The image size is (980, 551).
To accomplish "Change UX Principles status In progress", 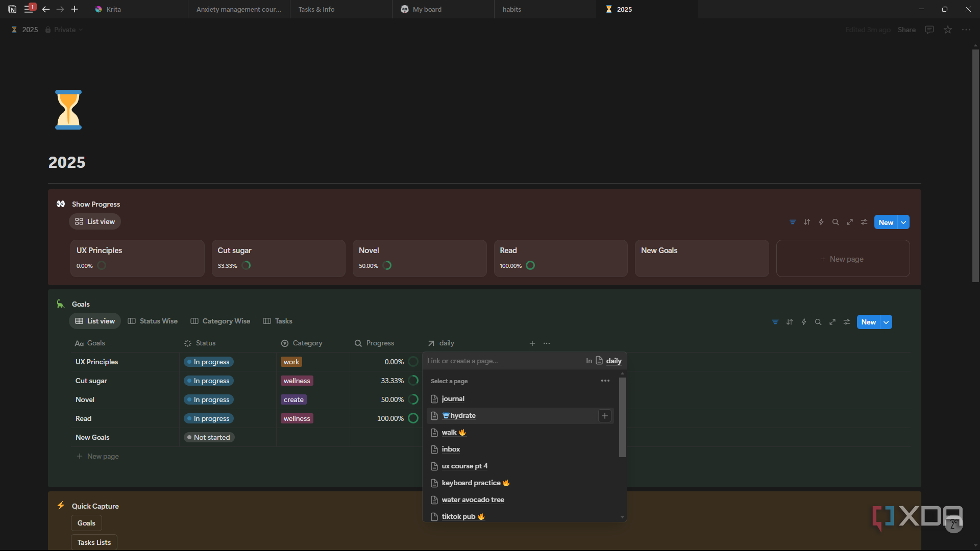I will 209,362.
